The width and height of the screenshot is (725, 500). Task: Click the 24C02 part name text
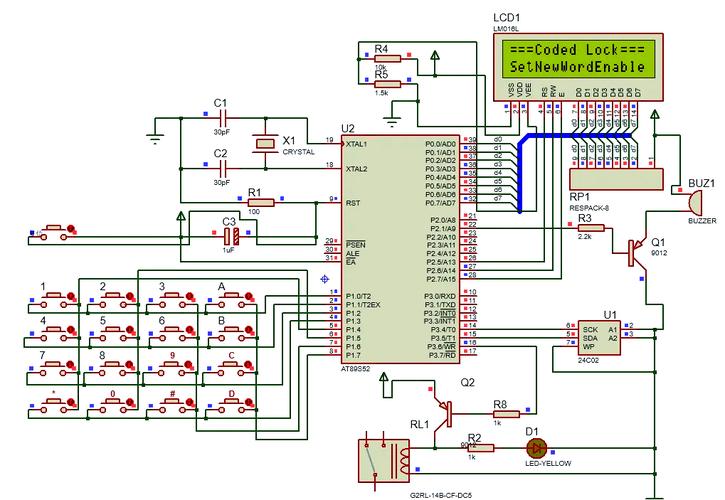click(588, 360)
